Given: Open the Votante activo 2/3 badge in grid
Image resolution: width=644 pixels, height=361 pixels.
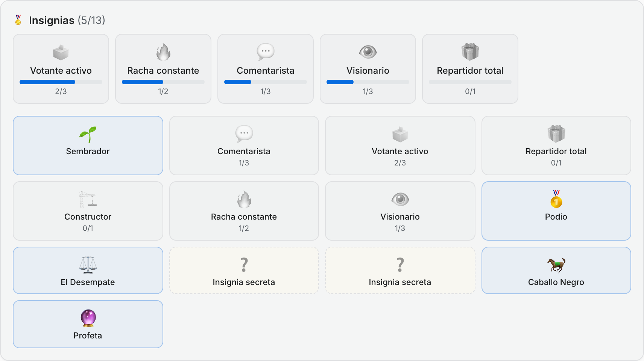Looking at the screenshot, I should coord(400,146).
